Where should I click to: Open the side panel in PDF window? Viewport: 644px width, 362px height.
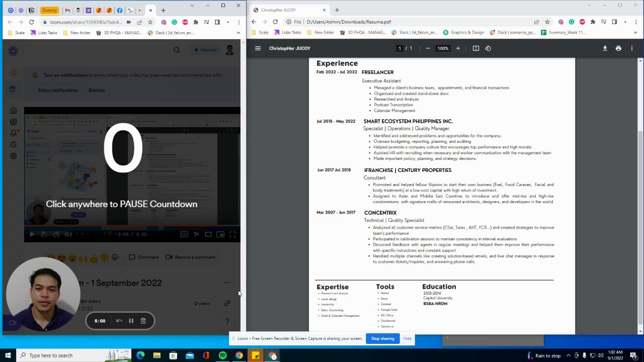(x=614, y=22)
